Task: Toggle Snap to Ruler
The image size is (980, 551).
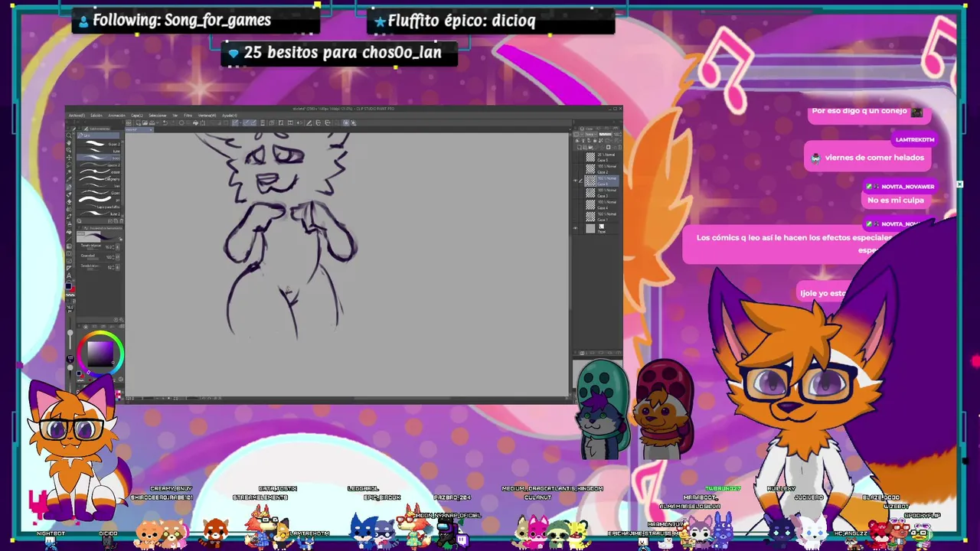Action: [236, 122]
